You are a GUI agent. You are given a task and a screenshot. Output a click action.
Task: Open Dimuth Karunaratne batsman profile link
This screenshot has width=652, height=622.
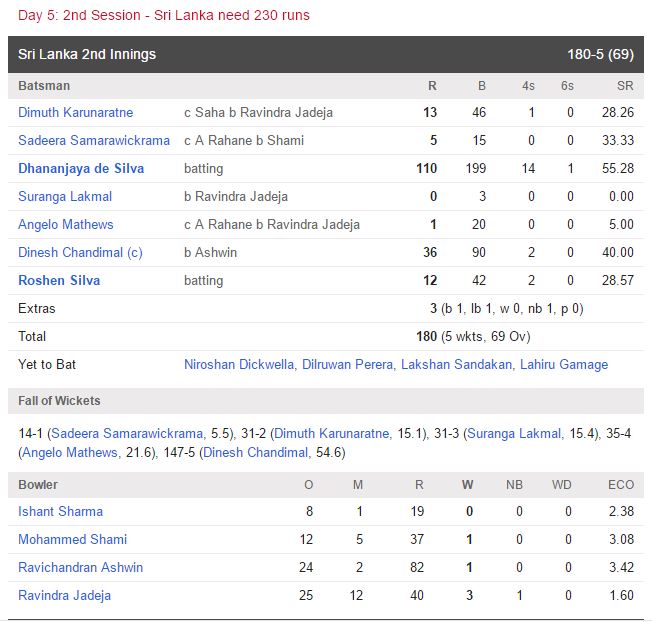tap(75, 113)
